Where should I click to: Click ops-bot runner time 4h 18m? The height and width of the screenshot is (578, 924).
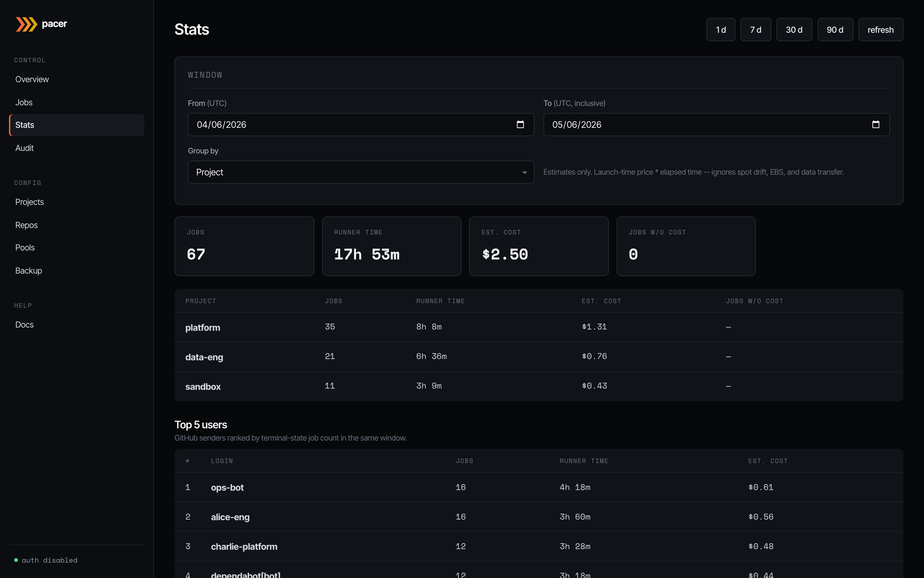(x=575, y=487)
